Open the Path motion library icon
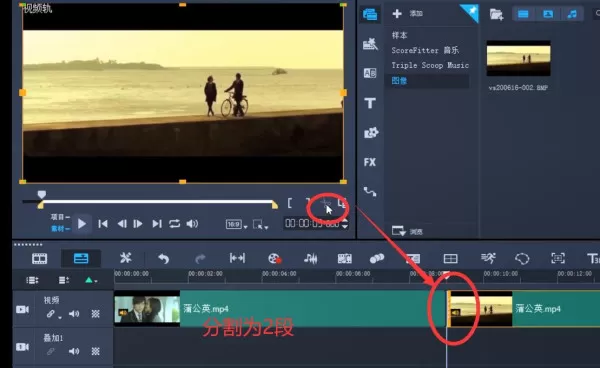600x368 pixels. click(370, 191)
